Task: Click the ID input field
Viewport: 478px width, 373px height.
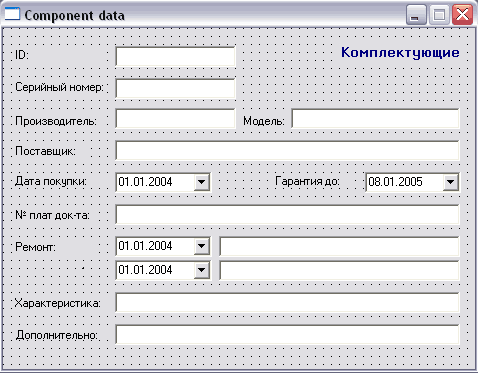Action: (x=175, y=56)
